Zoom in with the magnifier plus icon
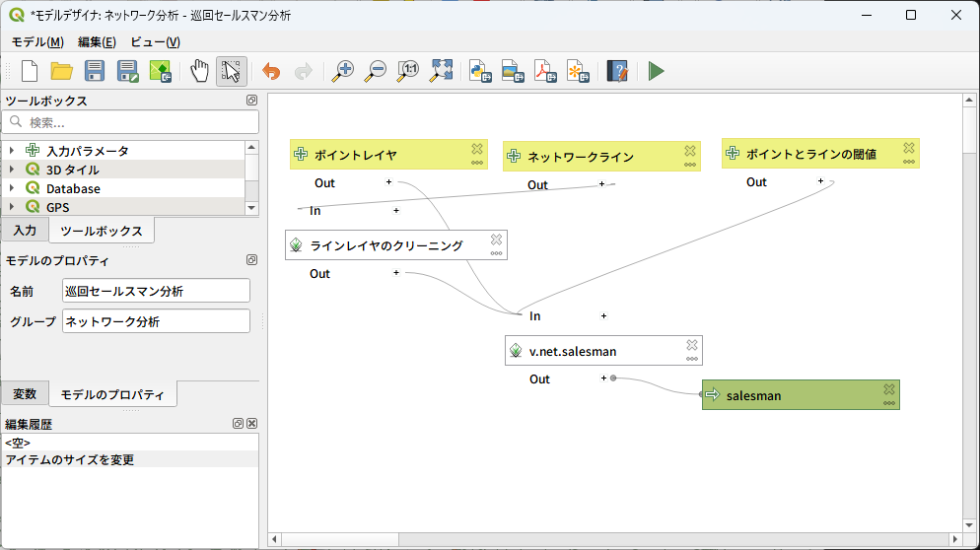 (x=343, y=71)
